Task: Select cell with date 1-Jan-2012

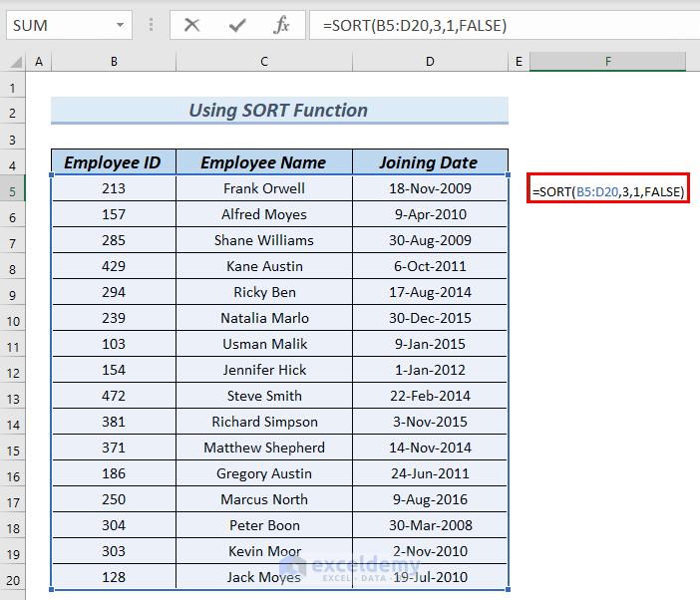Action: (x=430, y=370)
